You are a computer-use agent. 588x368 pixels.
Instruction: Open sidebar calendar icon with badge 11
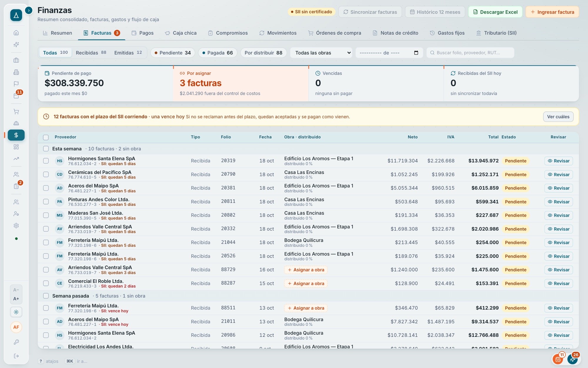click(16, 96)
